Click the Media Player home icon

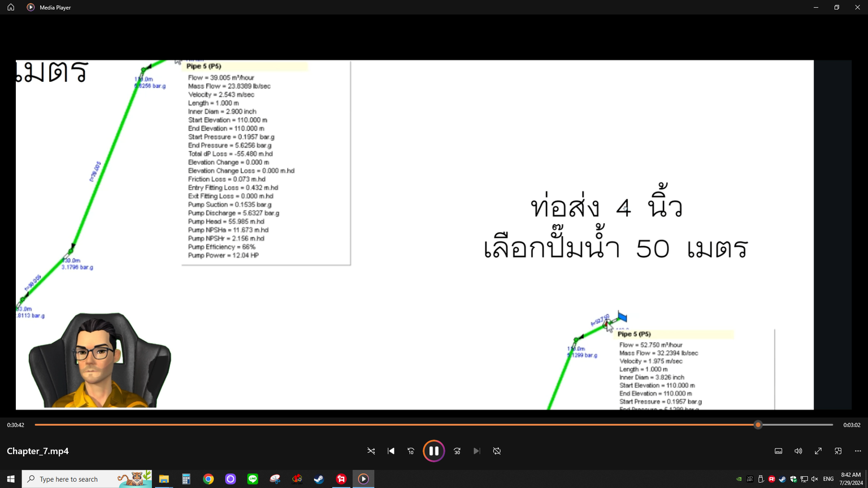[11, 7]
